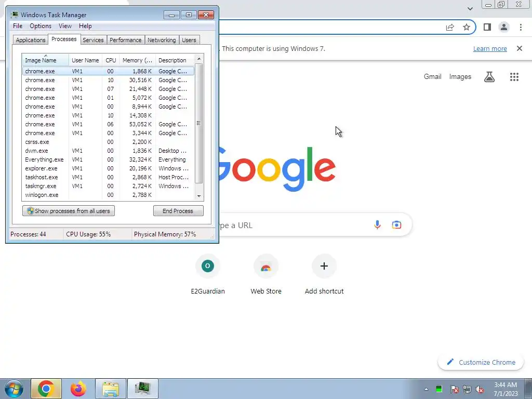Open Windows Explorer from taskbar

(111, 389)
